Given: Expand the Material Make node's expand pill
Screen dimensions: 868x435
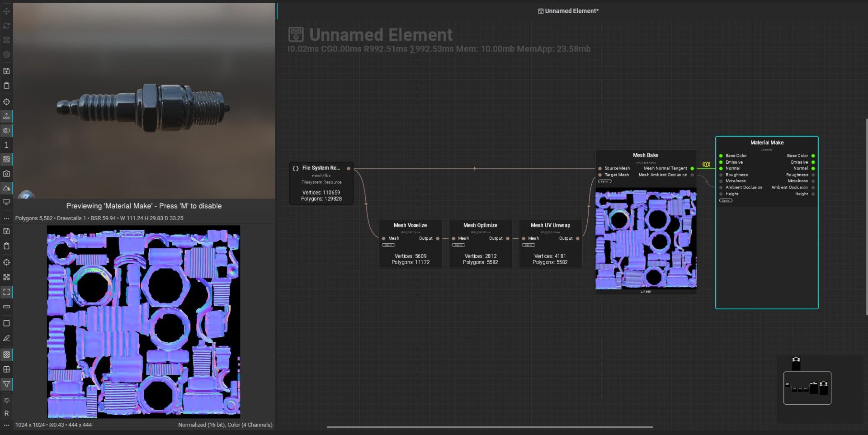Looking at the screenshot, I should point(726,200).
